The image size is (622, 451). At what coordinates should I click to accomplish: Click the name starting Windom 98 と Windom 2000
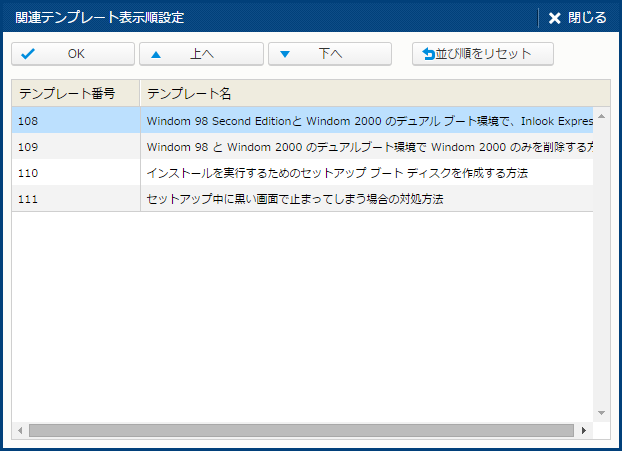pos(366,146)
